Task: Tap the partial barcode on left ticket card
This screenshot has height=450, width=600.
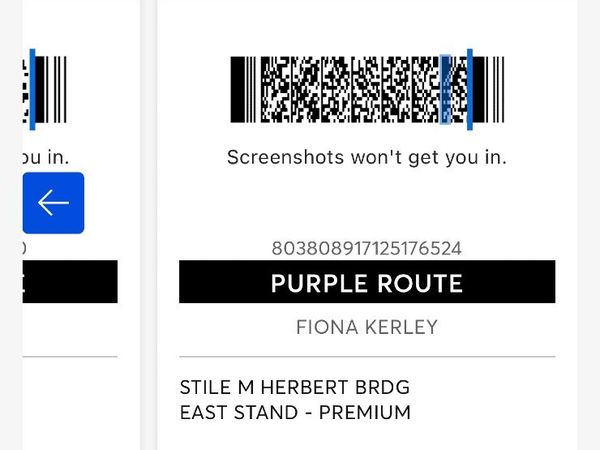Action: [44, 90]
